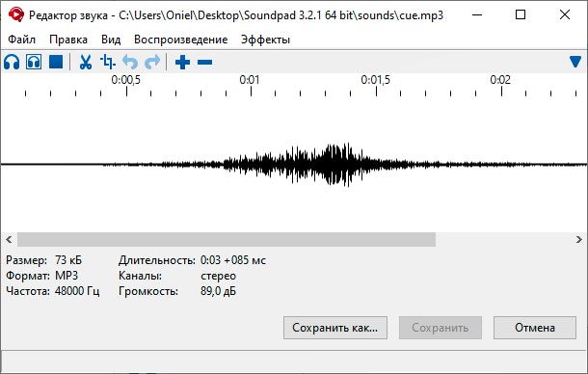Click the right arrow of the horizontal scrollbar
Viewport: 588px width, 374px height.
point(579,239)
